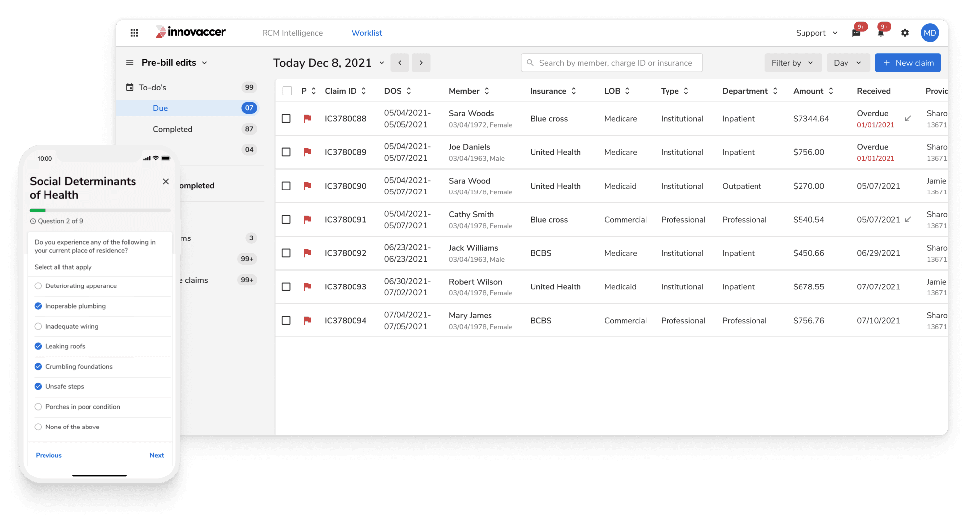
Task: Open the Support dropdown menu
Action: [817, 33]
